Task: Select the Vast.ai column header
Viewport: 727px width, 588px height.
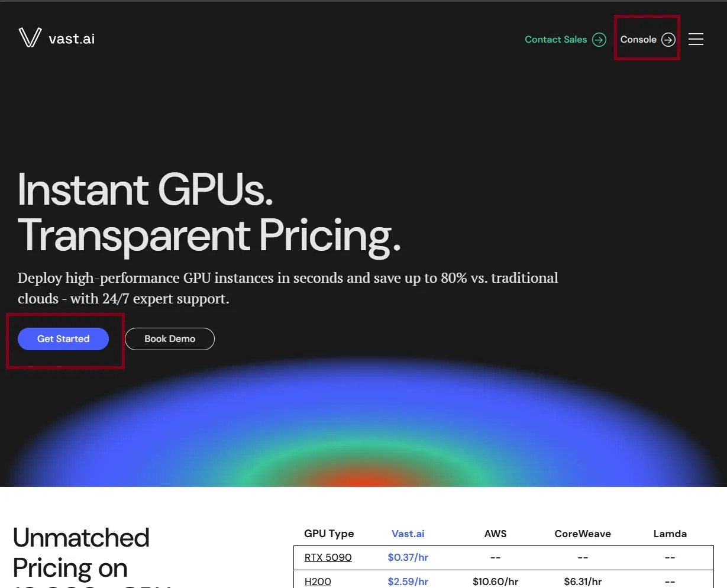Action: [x=408, y=534]
